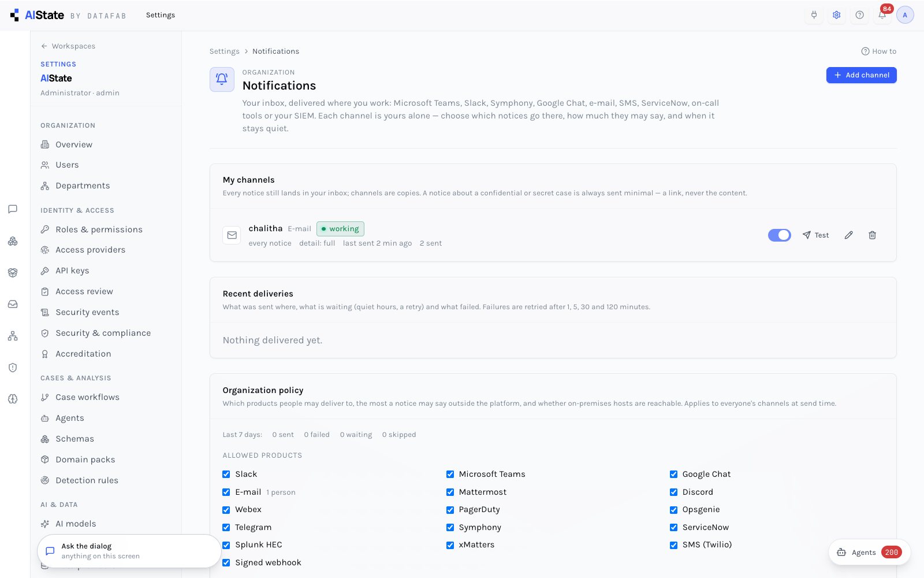Screen dimensions: 924x578
Task: Send a Test for chalitha channel
Action: pyautogui.click(x=815, y=235)
